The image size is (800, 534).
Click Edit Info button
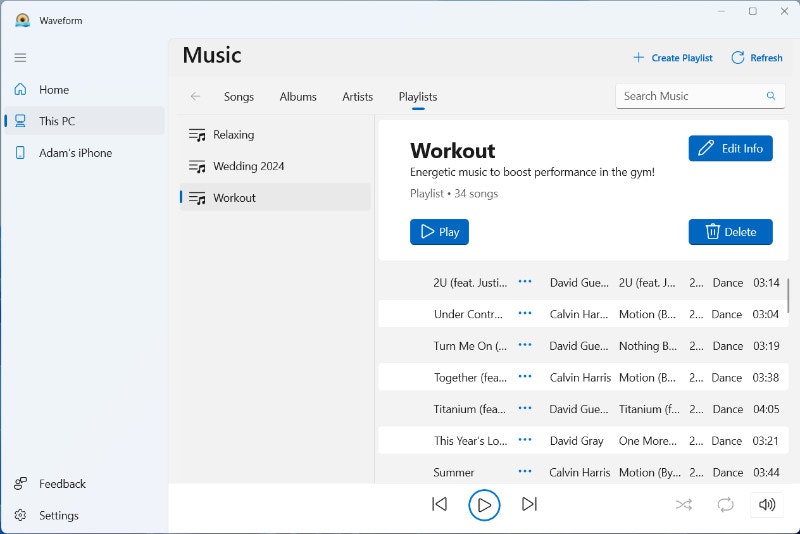730,148
